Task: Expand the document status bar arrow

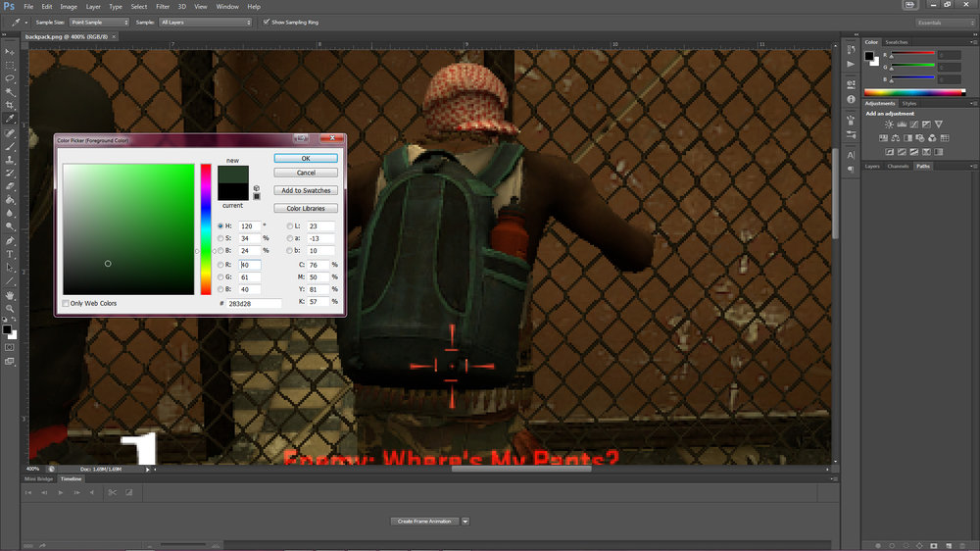Action: coord(148,469)
